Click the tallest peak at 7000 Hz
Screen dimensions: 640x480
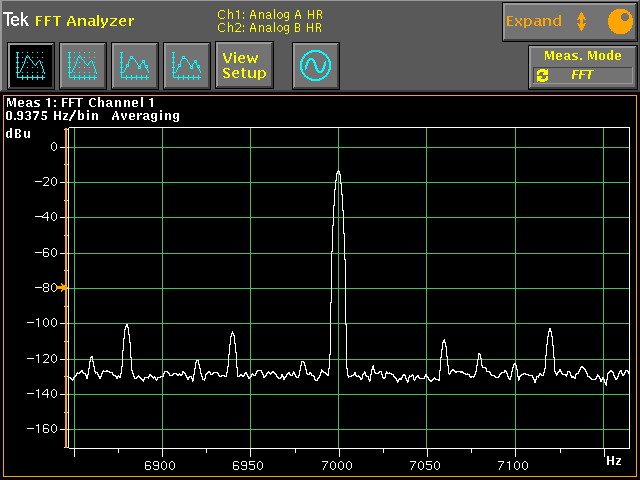pyautogui.click(x=339, y=174)
